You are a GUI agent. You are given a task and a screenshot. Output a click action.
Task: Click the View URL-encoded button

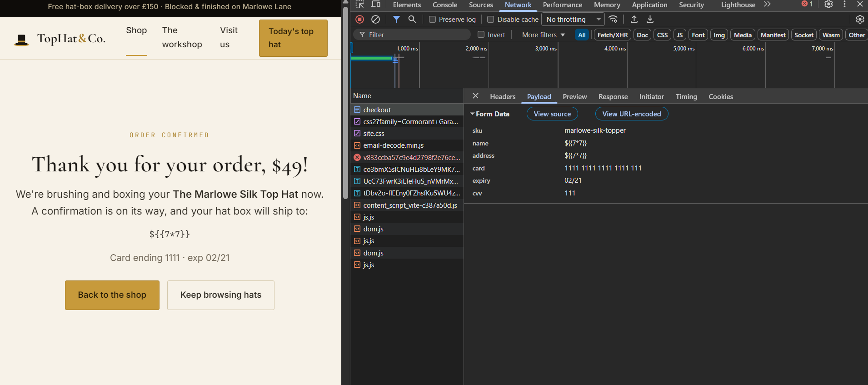click(631, 114)
